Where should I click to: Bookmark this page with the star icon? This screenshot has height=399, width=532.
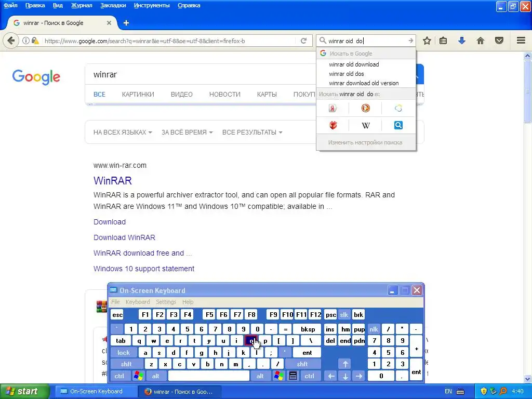(x=427, y=41)
